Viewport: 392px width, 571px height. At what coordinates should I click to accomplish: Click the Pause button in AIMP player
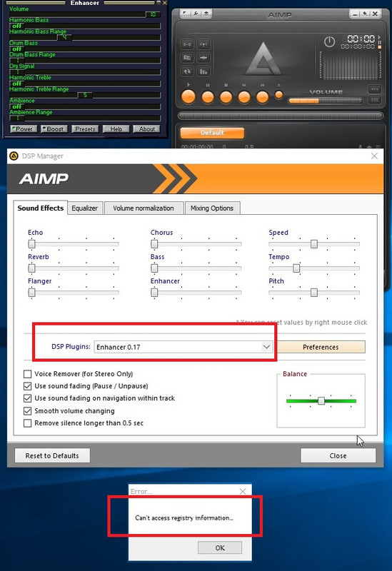click(x=208, y=97)
